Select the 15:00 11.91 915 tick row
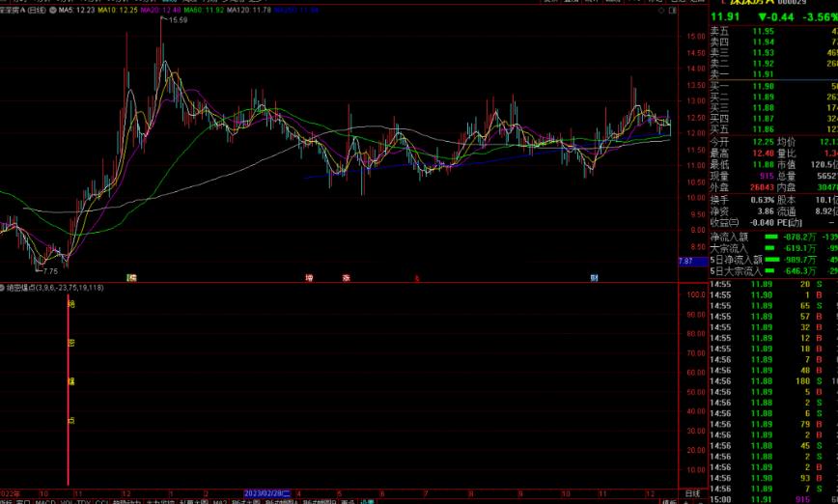The width and height of the screenshot is (838, 504). point(774,500)
